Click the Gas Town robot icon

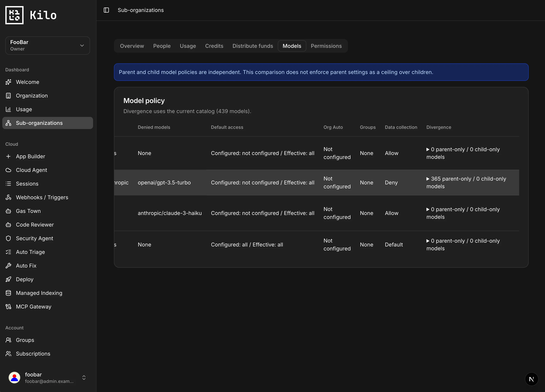8,211
